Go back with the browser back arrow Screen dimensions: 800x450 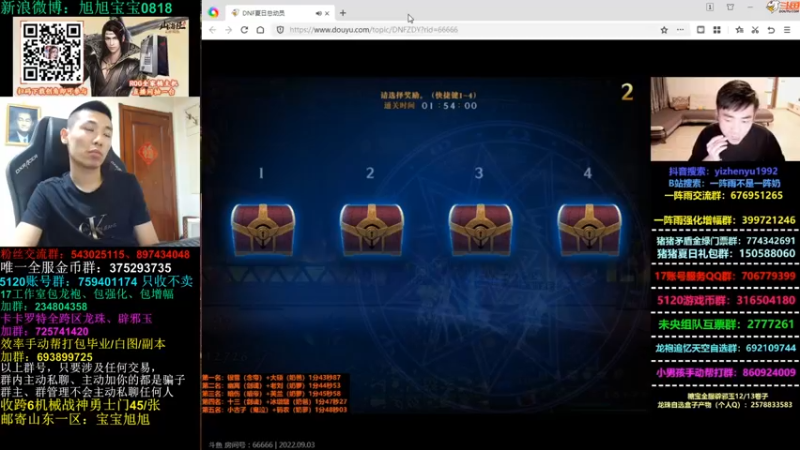pyautogui.click(x=213, y=30)
